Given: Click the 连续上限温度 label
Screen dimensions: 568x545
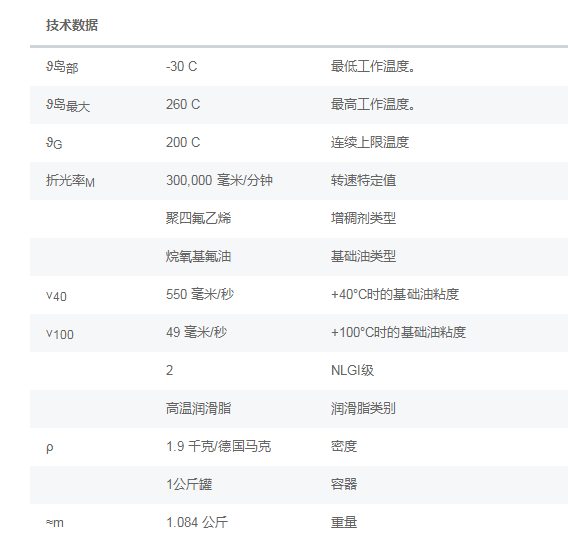Looking at the screenshot, I should pos(370,143).
